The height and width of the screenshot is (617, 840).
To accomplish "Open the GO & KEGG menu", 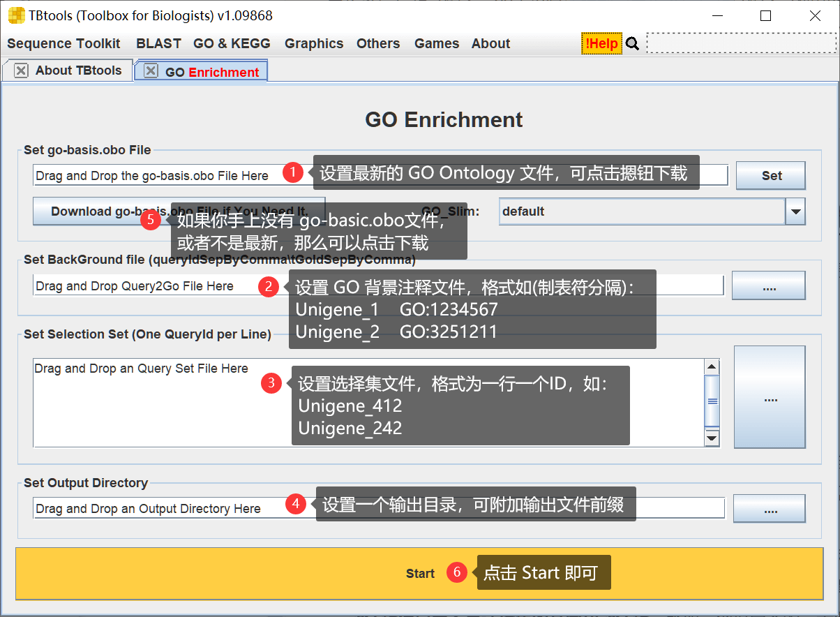I will 232,43.
